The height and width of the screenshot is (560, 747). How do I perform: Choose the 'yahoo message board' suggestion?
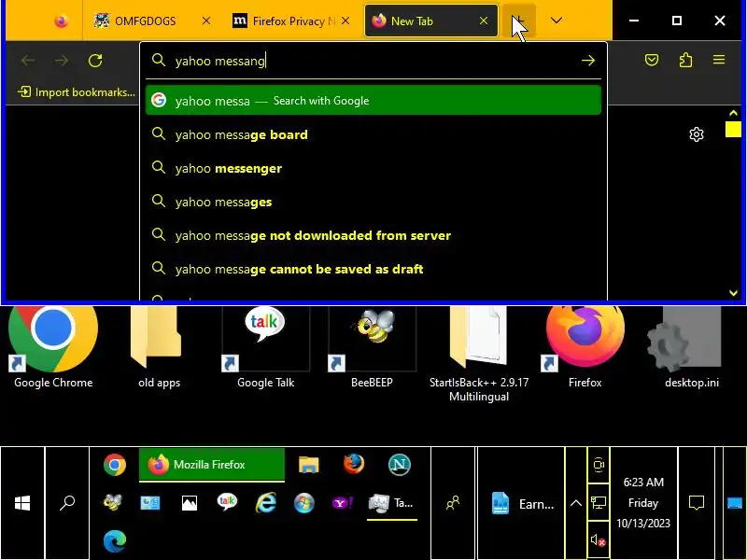coord(373,134)
